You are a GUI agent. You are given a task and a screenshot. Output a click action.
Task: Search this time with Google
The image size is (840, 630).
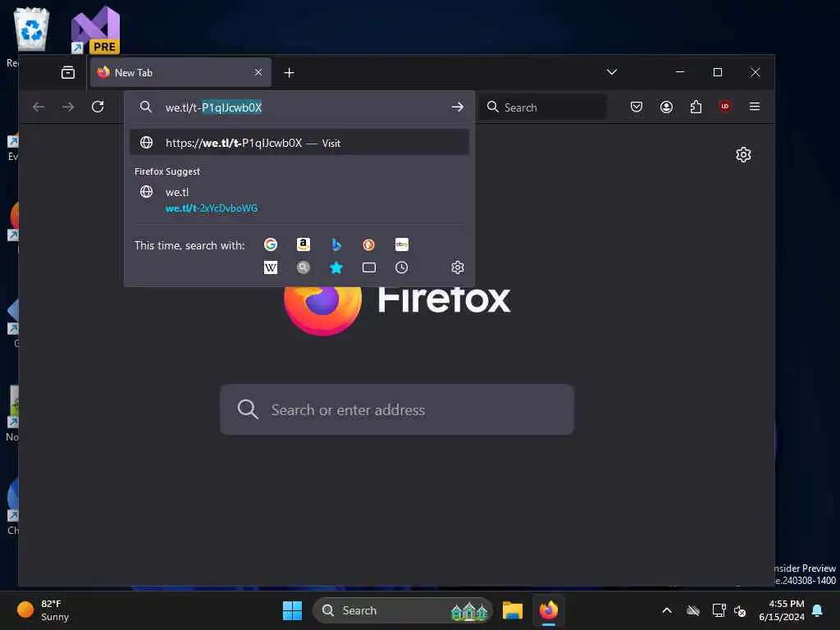tap(271, 244)
